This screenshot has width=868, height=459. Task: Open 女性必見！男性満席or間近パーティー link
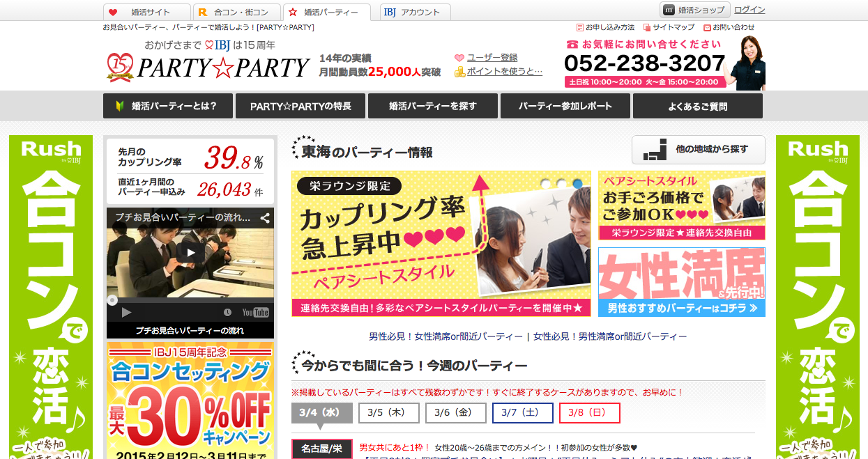pyautogui.click(x=610, y=336)
